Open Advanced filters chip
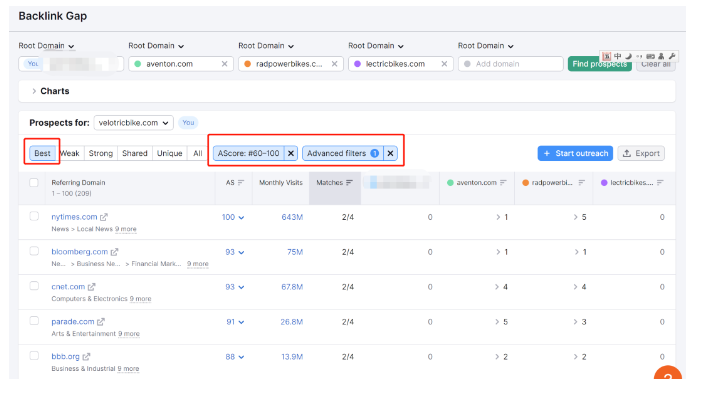 [343, 153]
